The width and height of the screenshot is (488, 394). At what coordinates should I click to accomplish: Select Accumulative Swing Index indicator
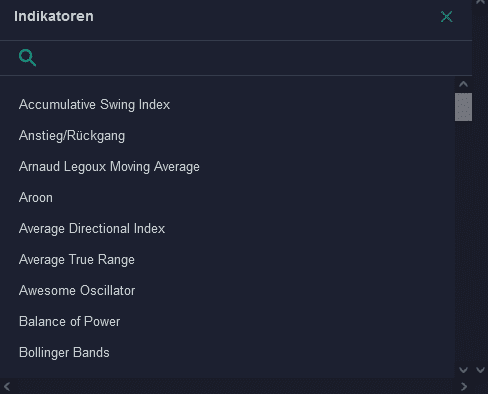point(94,105)
